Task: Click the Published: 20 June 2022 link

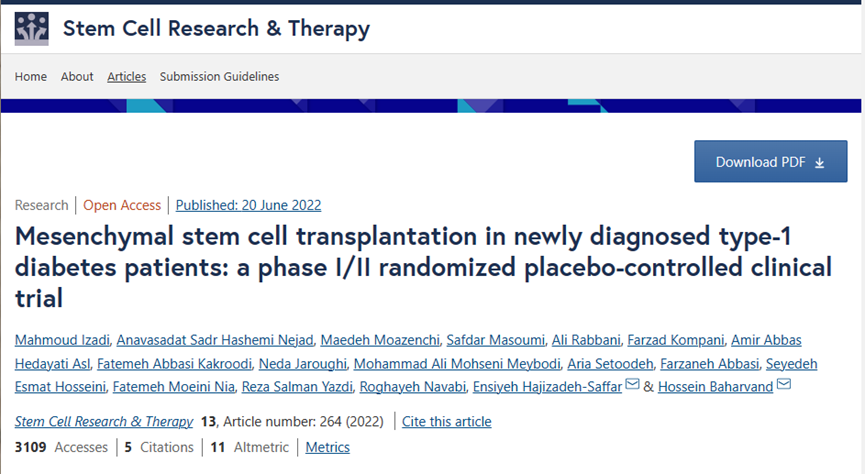Action: click(248, 205)
